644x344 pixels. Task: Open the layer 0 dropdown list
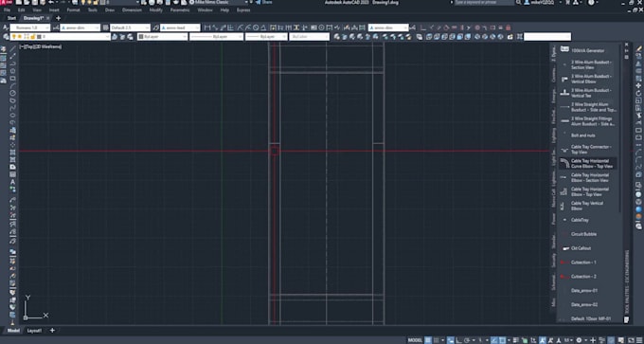[60, 37]
